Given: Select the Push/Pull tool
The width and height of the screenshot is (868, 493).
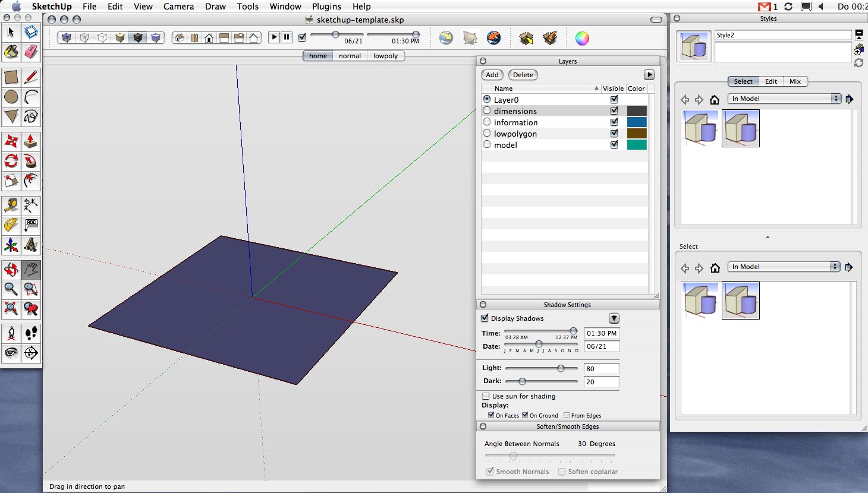Looking at the screenshot, I should pyautogui.click(x=31, y=141).
